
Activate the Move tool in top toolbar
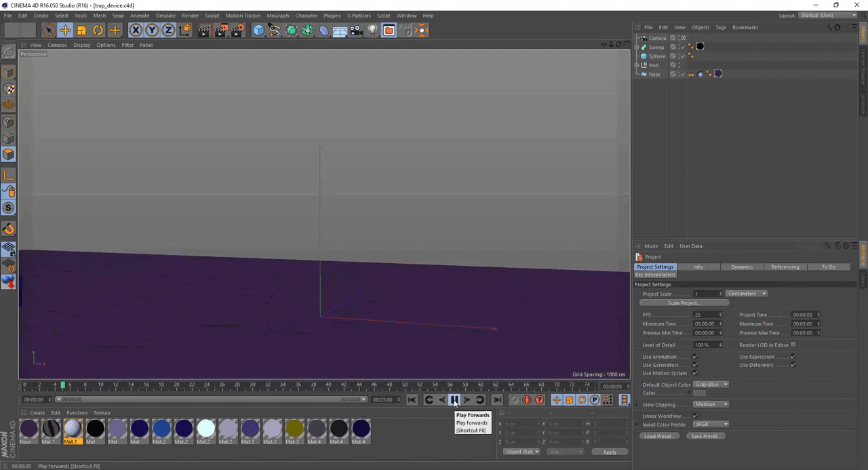65,30
